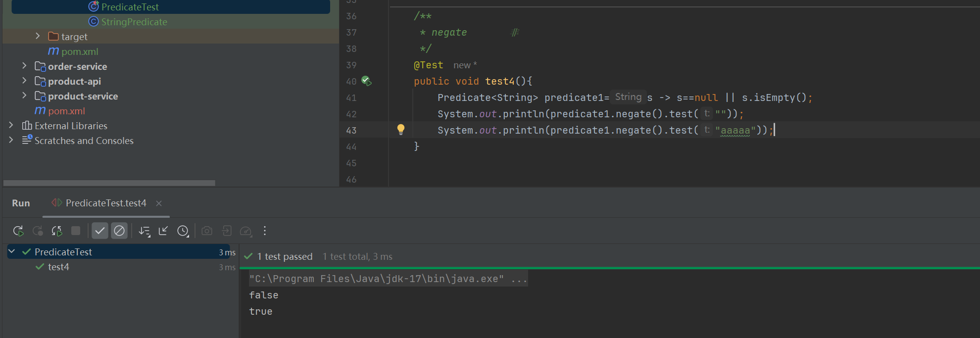Expand the product-api module chevron
Viewport: 980px width, 338px height.
(24, 81)
